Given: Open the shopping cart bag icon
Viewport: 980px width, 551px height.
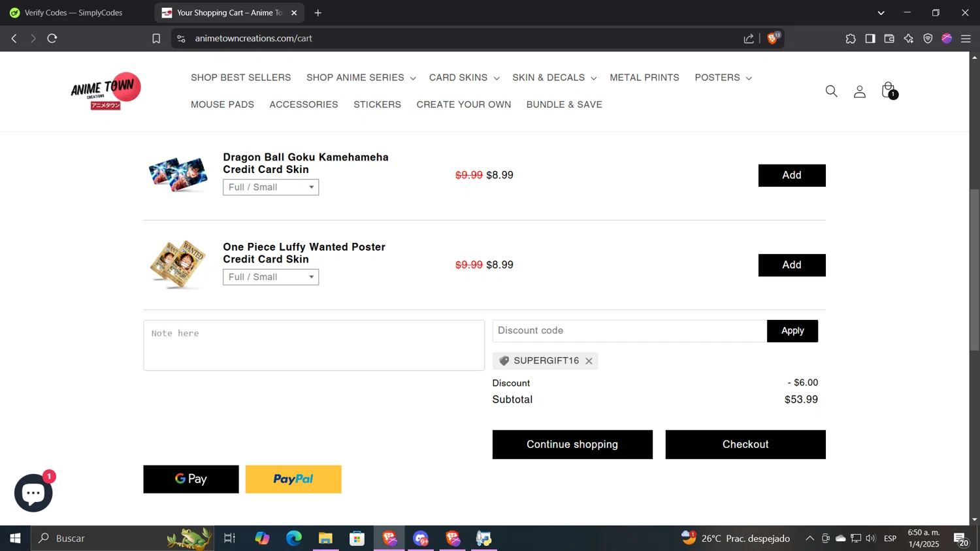Looking at the screenshot, I should click(x=889, y=90).
